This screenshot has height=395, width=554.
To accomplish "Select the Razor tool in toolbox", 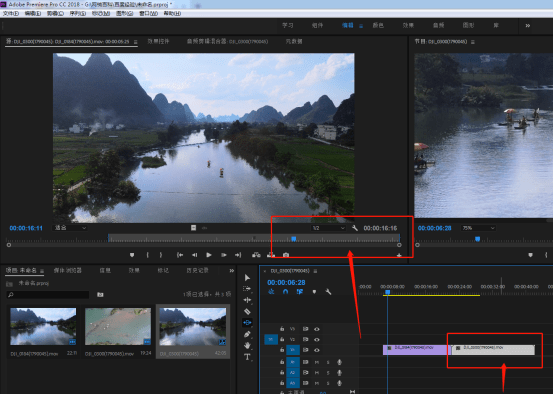I will [247, 311].
